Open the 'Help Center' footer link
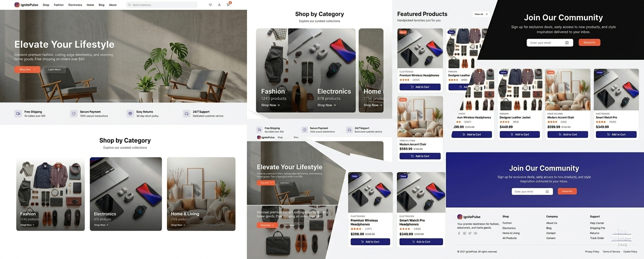This screenshot has width=644, height=259. point(597,223)
